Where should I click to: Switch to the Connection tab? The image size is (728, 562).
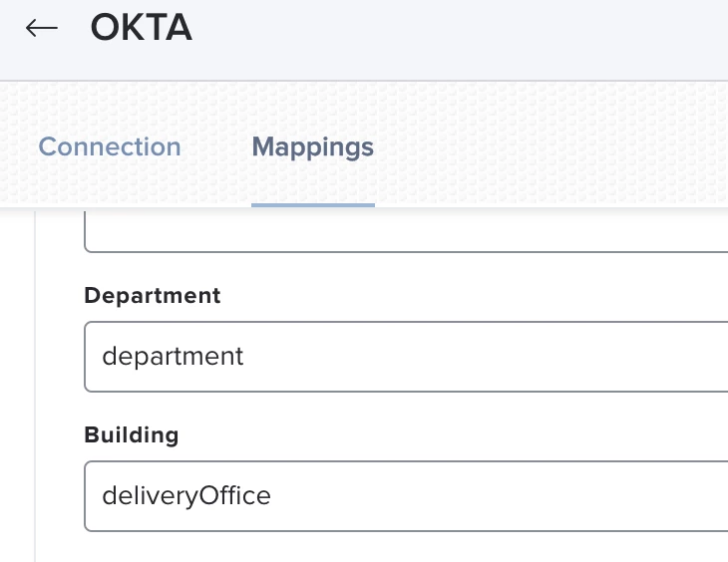110,147
